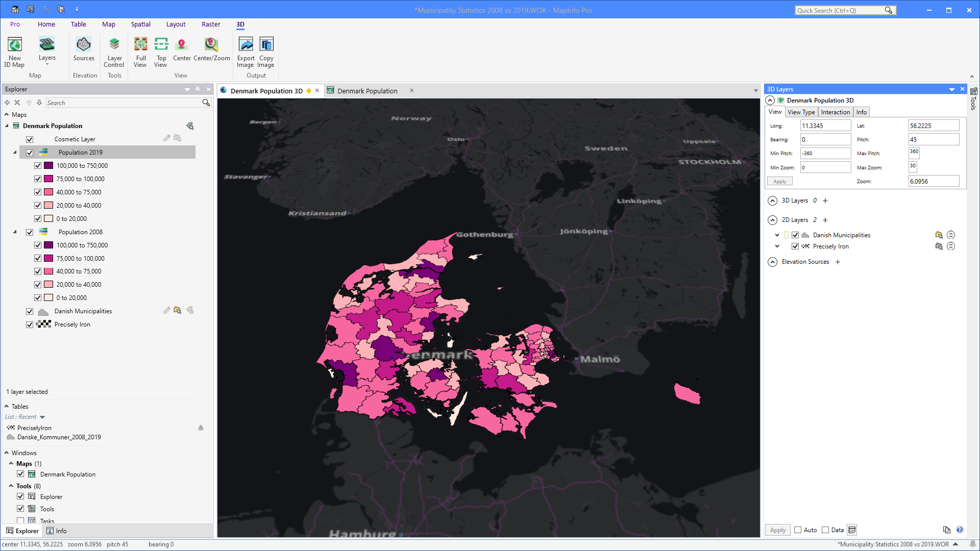The height and width of the screenshot is (551, 980).
Task: Toggle visibility of Population 2008 layer
Action: (30, 232)
